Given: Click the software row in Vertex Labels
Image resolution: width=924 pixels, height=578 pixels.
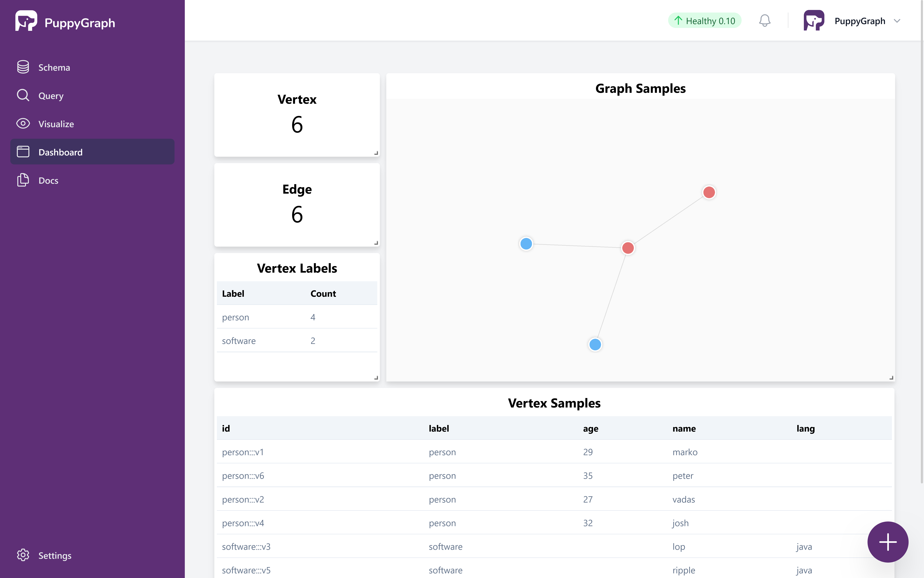Looking at the screenshot, I should point(297,341).
